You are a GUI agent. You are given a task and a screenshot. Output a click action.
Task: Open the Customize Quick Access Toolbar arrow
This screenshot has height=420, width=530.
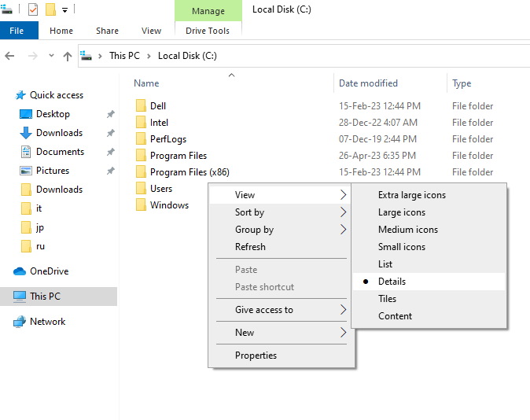[64, 10]
